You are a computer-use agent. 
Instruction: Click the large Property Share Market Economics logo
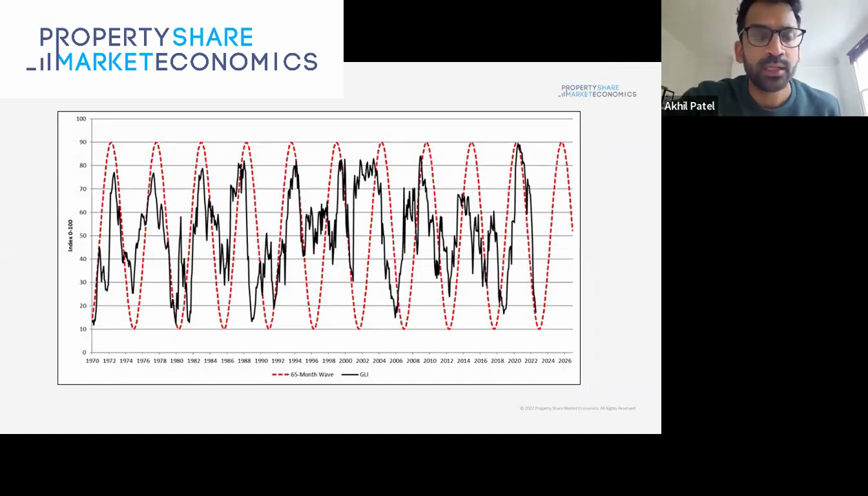pos(172,49)
